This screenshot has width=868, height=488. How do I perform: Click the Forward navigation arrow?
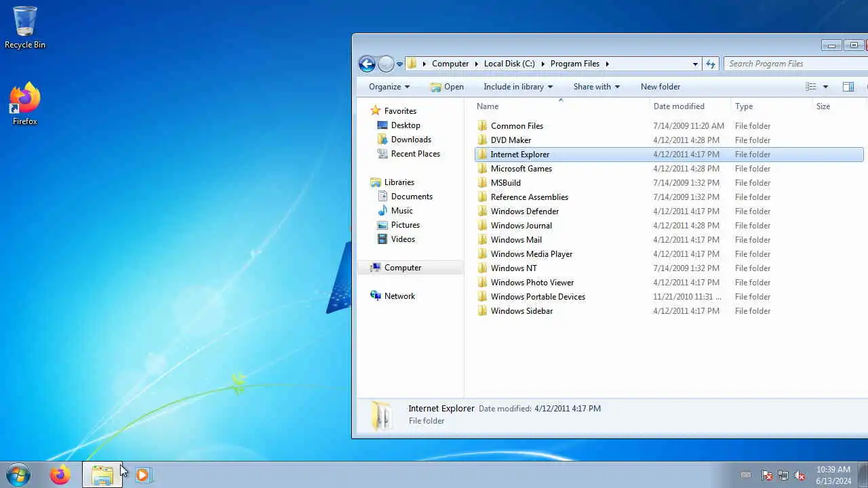click(x=386, y=64)
